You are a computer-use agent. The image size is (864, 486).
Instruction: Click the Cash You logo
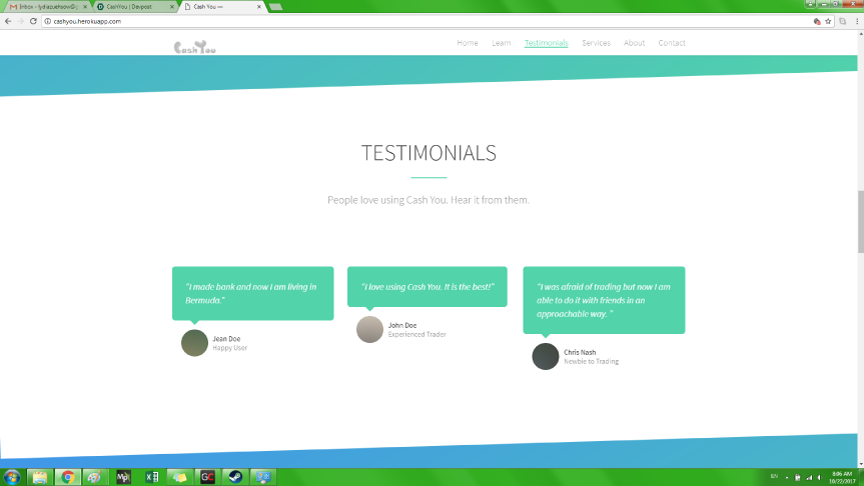click(x=195, y=47)
